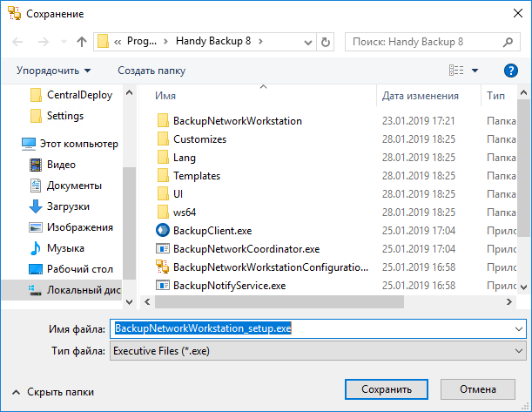Open recent locations dropdown arrow
532x412 pixels.
coord(64,42)
